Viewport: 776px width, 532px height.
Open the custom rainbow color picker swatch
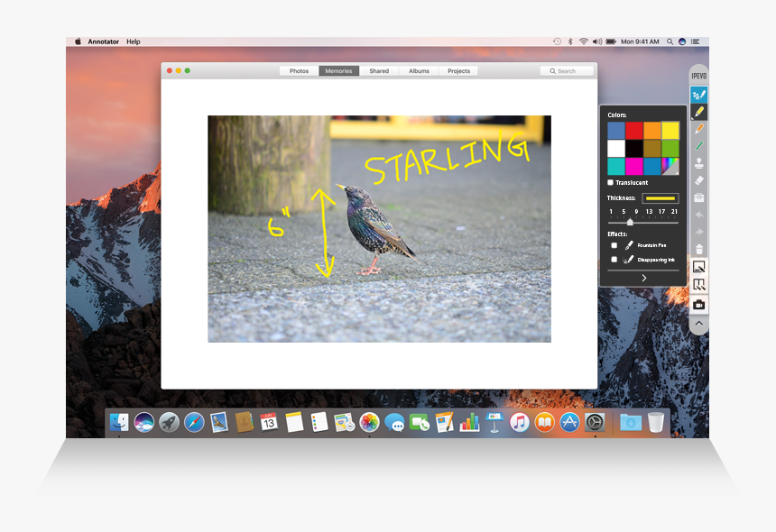point(670,166)
